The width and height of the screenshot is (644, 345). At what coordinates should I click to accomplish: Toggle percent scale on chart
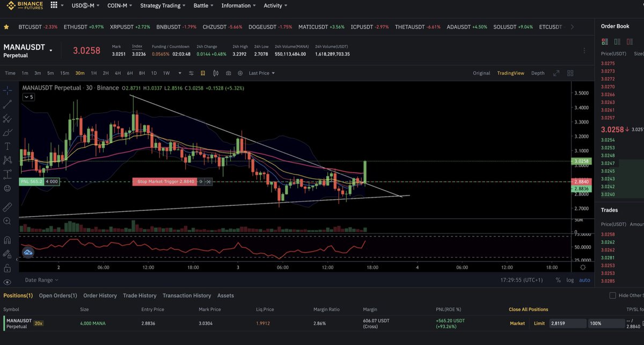pos(558,280)
